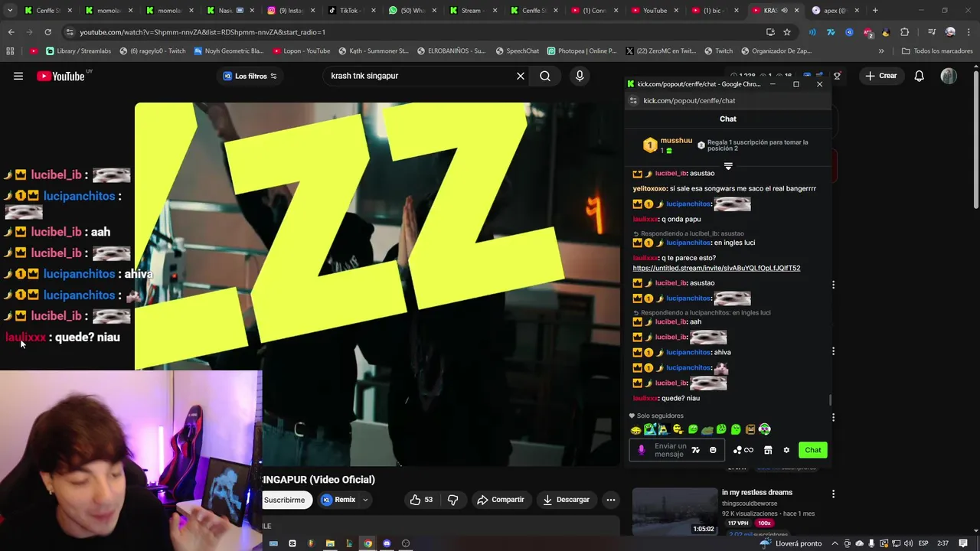This screenshot has width=980, height=551.
Task: Reload the YouTube page
Action: click(x=47, y=32)
